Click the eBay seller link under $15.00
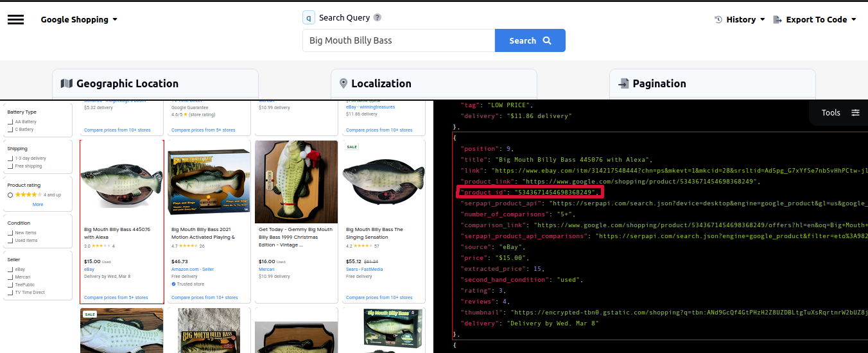The width and height of the screenshot is (868, 353). coord(89,270)
